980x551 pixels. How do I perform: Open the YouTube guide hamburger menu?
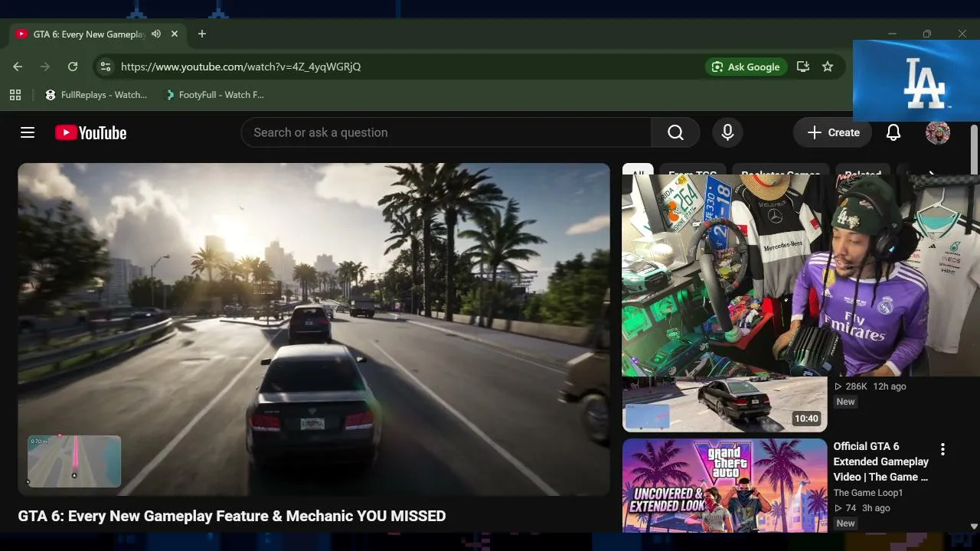pyautogui.click(x=28, y=132)
